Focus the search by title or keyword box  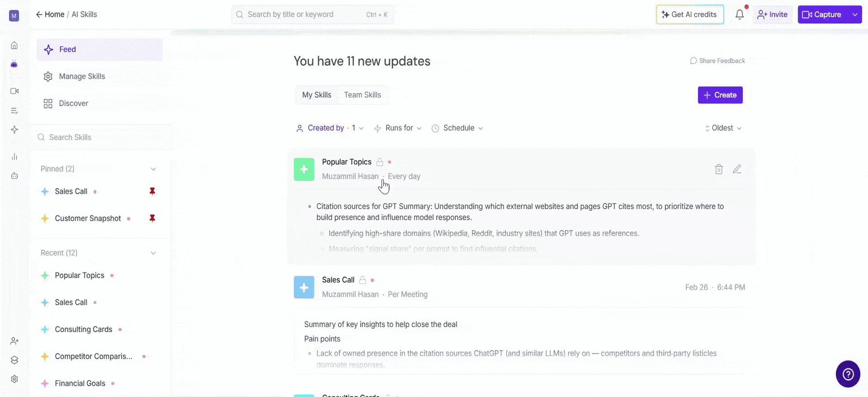312,14
